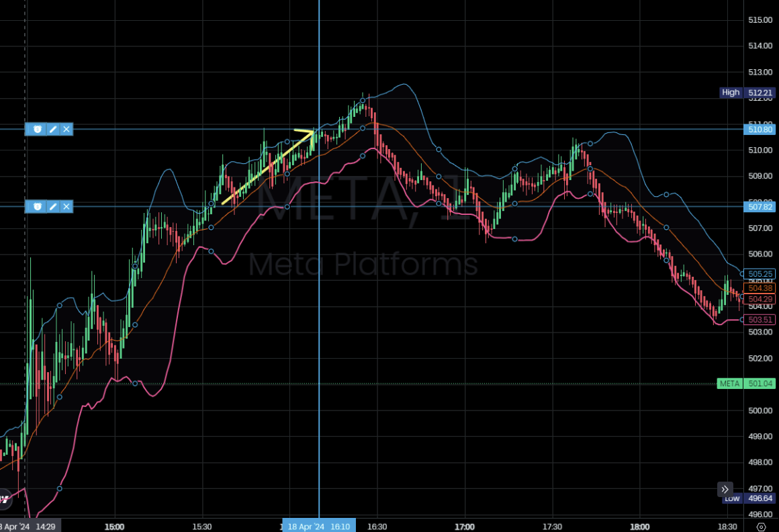Open chart settings hexagon icon

pos(761,526)
